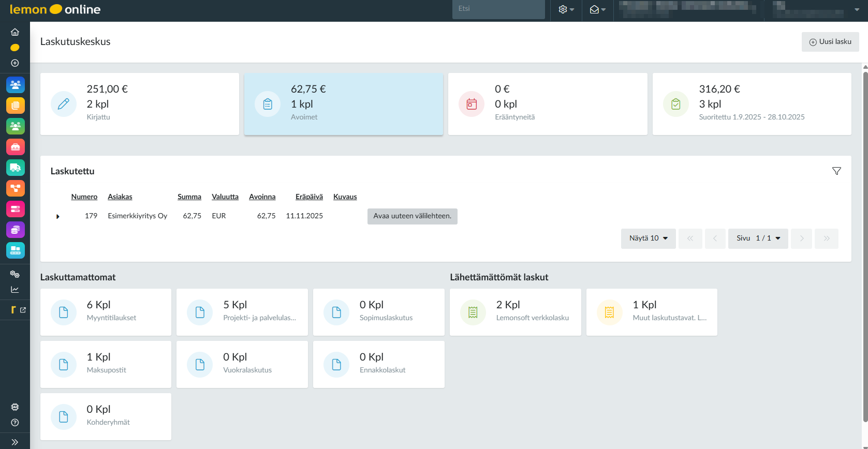
Task: Click the blue customers sidebar icon
Action: 15,85
